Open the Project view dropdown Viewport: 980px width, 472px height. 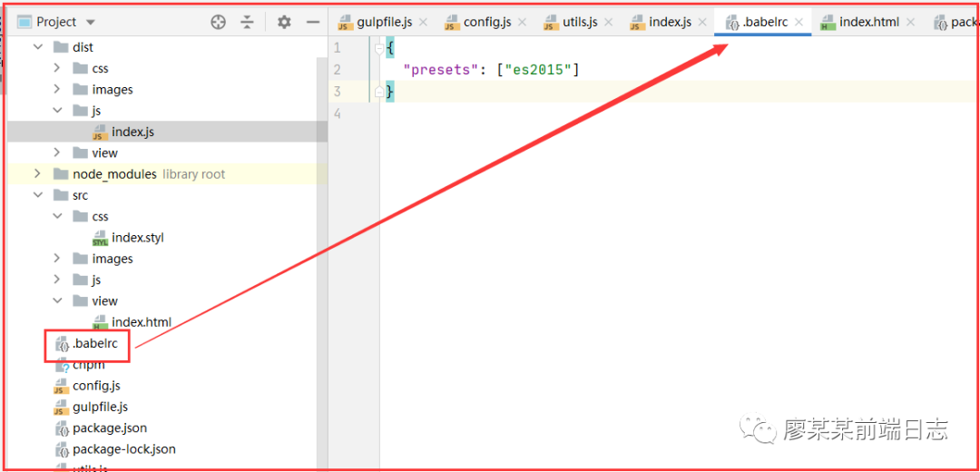click(90, 22)
